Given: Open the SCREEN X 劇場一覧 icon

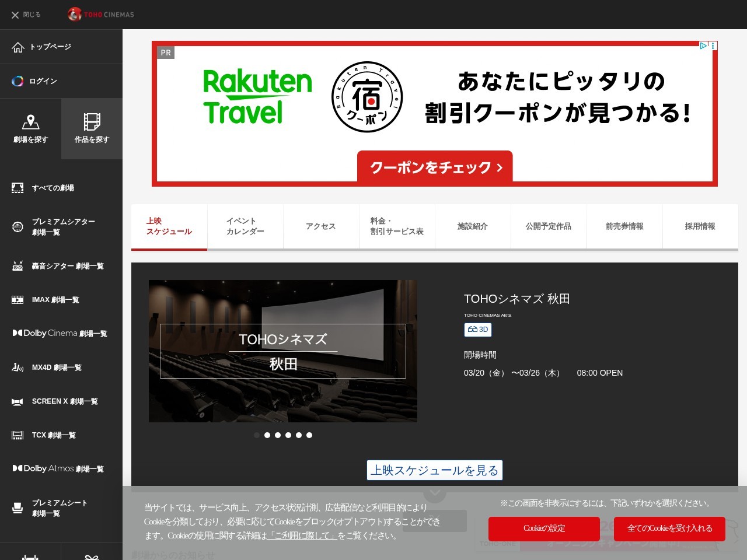Looking at the screenshot, I should (x=18, y=401).
